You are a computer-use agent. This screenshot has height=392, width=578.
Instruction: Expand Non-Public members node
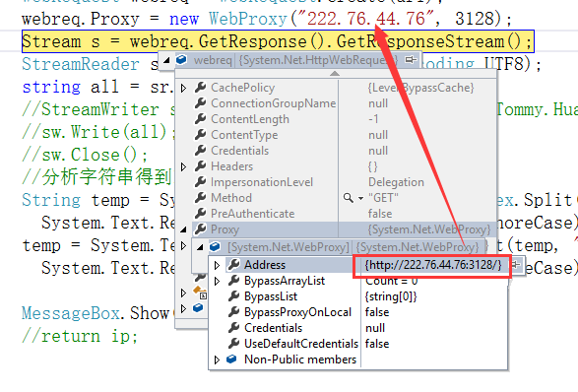[x=217, y=359]
